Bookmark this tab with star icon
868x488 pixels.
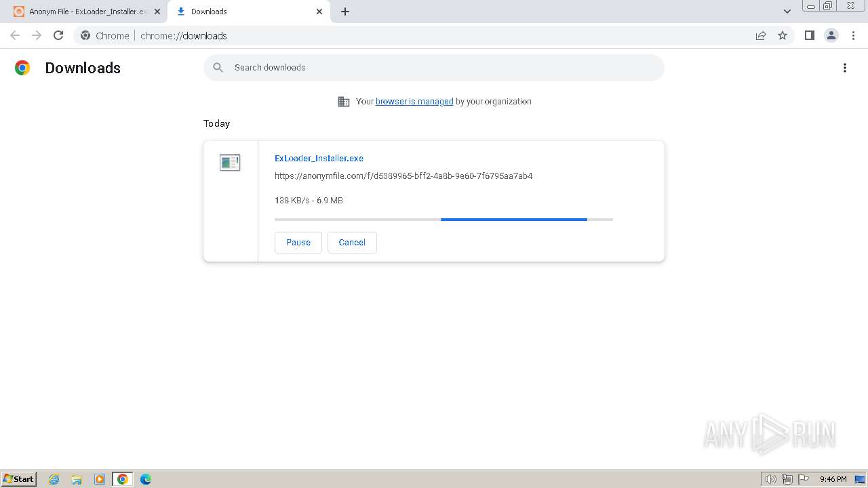coord(783,35)
